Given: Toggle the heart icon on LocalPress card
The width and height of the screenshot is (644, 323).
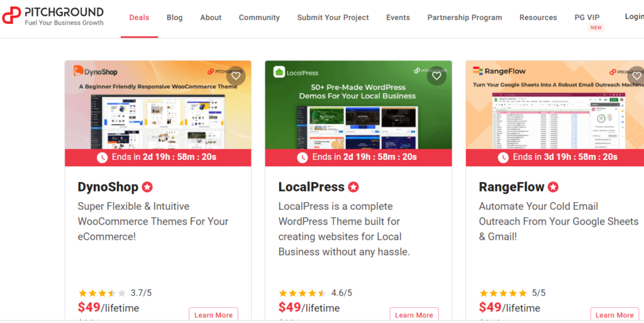Looking at the screenshot, I should [x=436, y=76].
